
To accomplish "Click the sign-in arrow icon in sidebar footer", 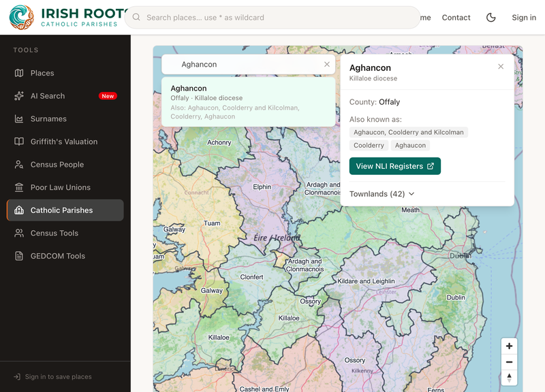I will pyautogui.click(x=16, y=377).
